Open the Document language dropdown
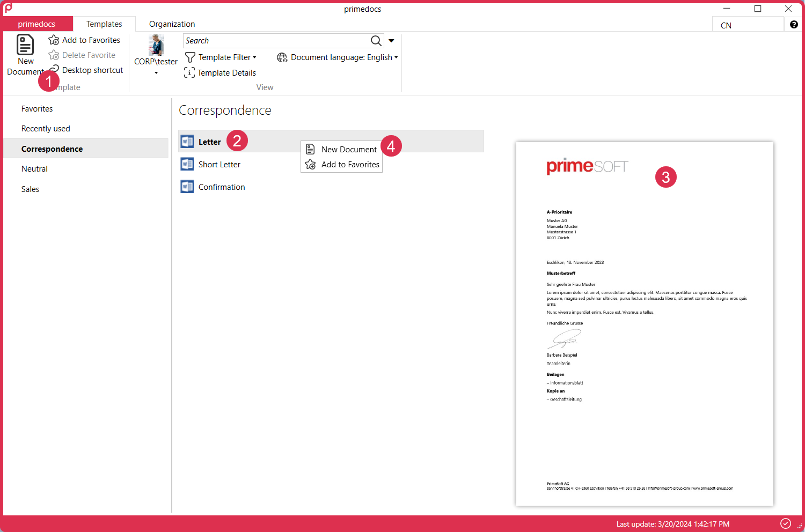This screenshot has width=805, height=532. coord(338,57)
